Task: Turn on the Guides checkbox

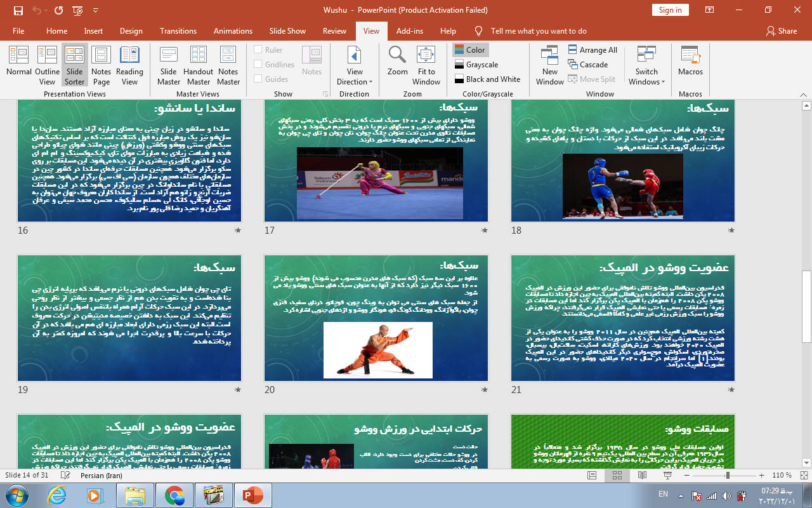Action: 258,79
